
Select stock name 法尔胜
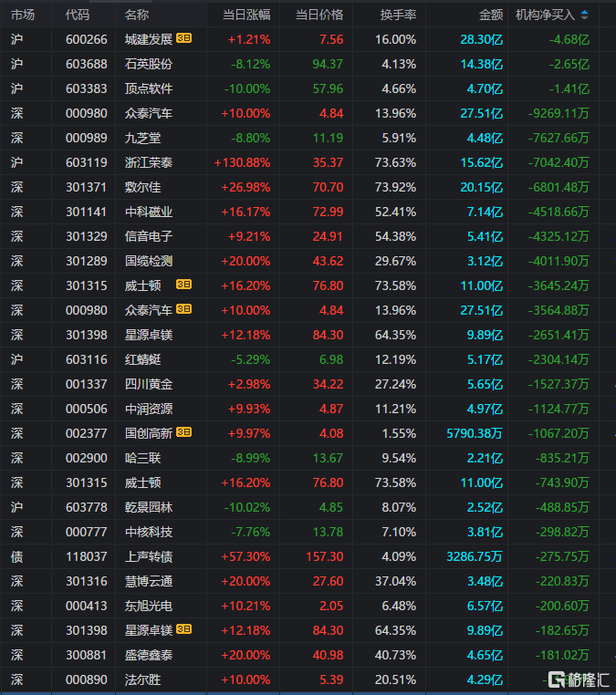[142, 679]
